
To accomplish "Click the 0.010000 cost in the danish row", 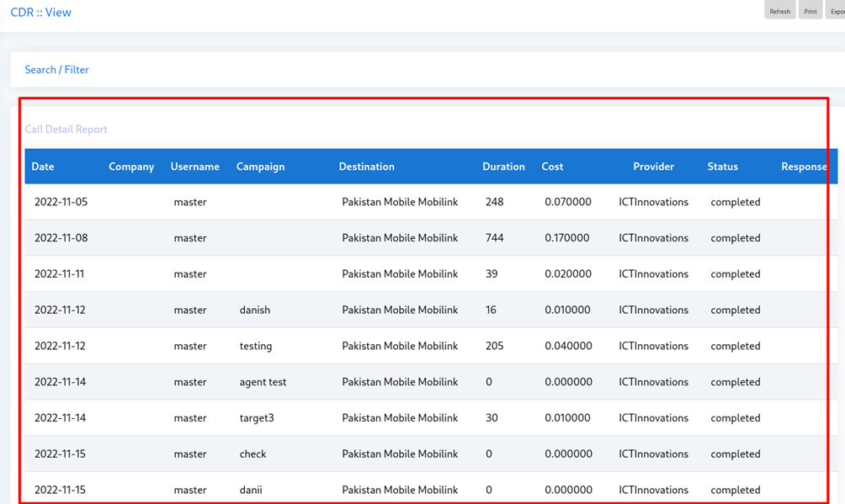I will pos(567,310).
